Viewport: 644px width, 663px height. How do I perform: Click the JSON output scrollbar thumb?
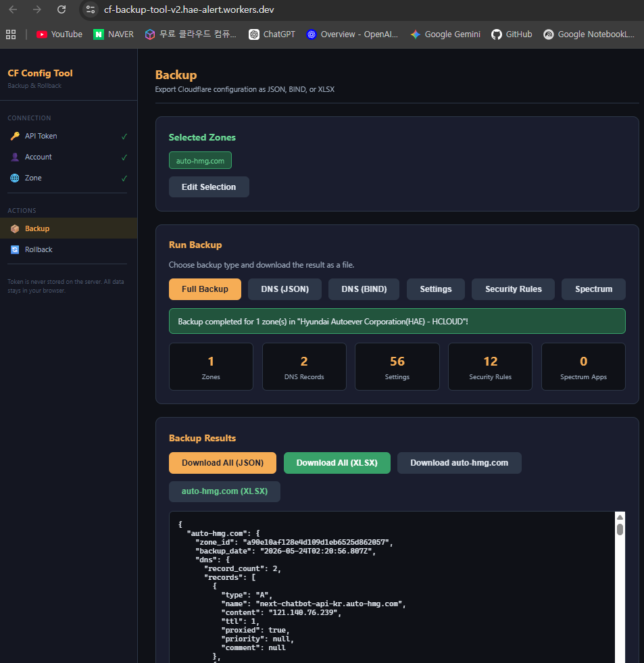(620, 529)
